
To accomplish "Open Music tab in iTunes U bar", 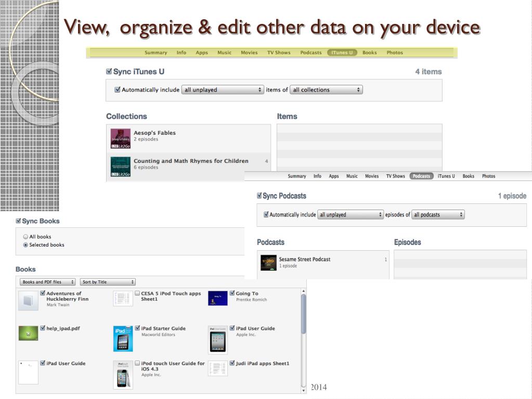I will pos(224,53).
